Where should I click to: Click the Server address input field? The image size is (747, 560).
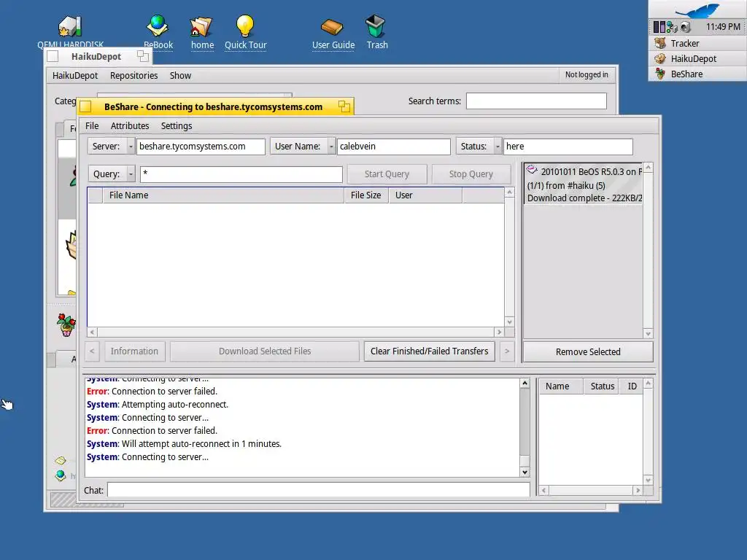click(201, 147)
